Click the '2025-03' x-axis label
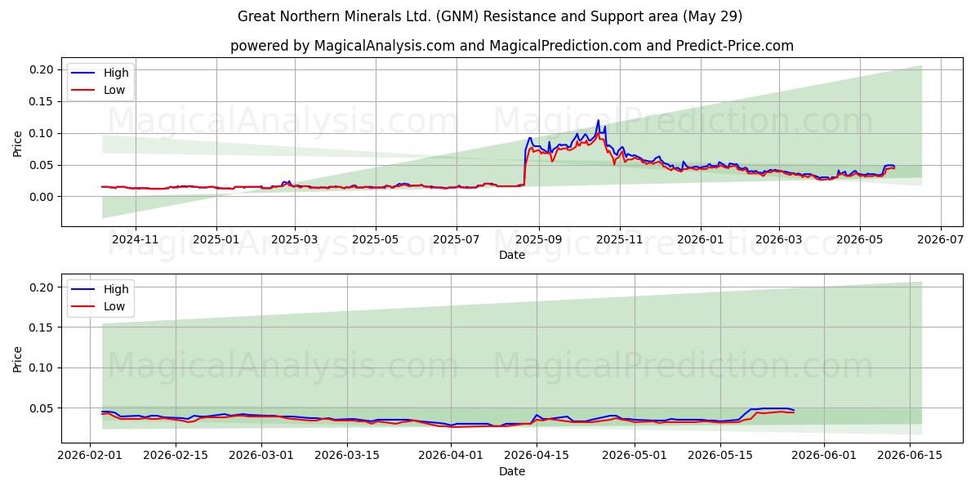Image resolution: width=980 pixels, height=490 pixels. (x=295, y=239)
